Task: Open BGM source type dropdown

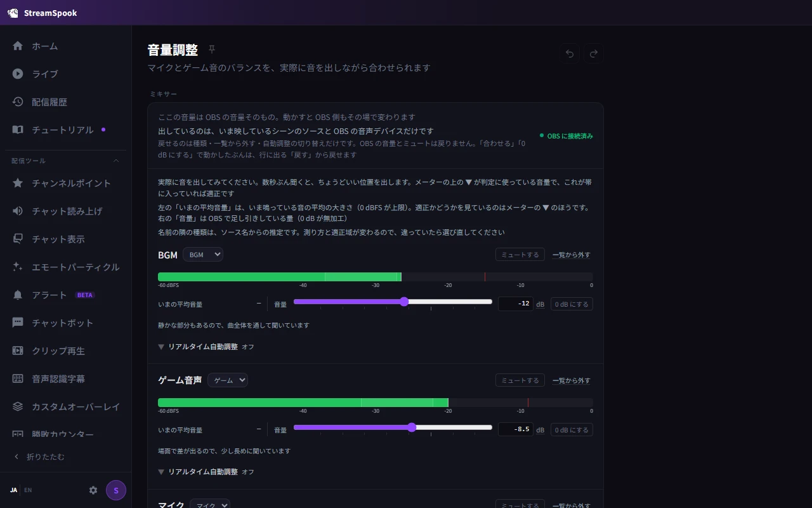Action: click(203, 255)
